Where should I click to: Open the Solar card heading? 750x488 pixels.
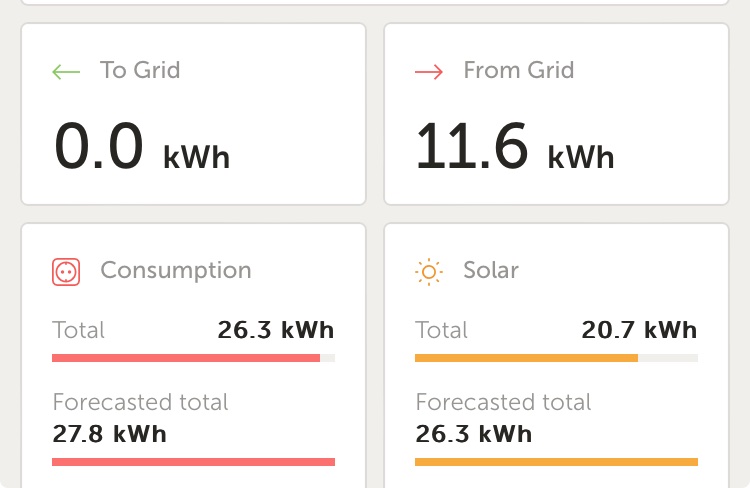coord(491,270)
